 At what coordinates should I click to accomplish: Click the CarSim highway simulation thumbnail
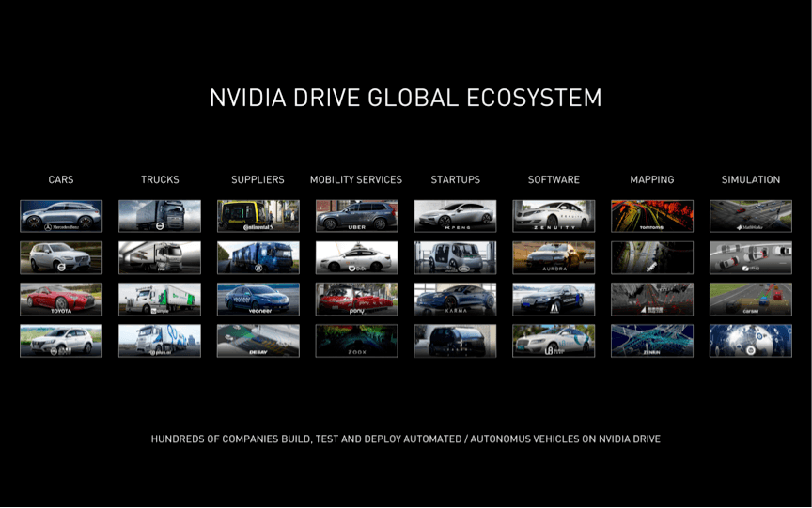click(x=751, y=299)
